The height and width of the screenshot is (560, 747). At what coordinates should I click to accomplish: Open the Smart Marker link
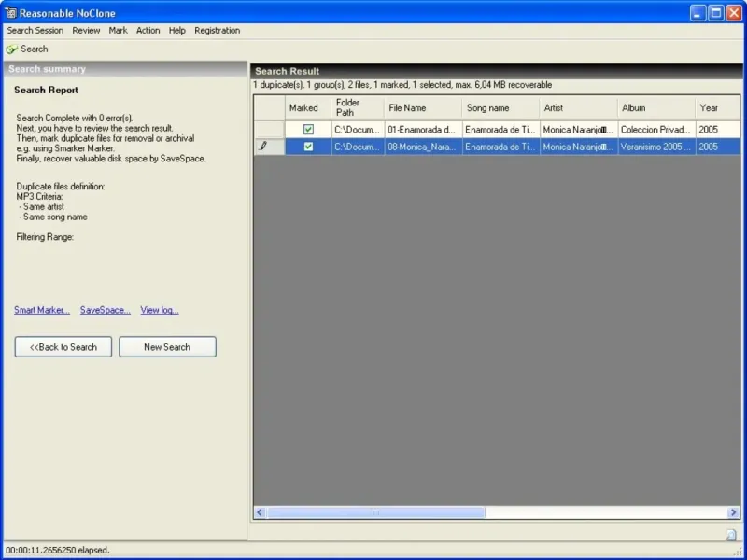coord(42,310)
